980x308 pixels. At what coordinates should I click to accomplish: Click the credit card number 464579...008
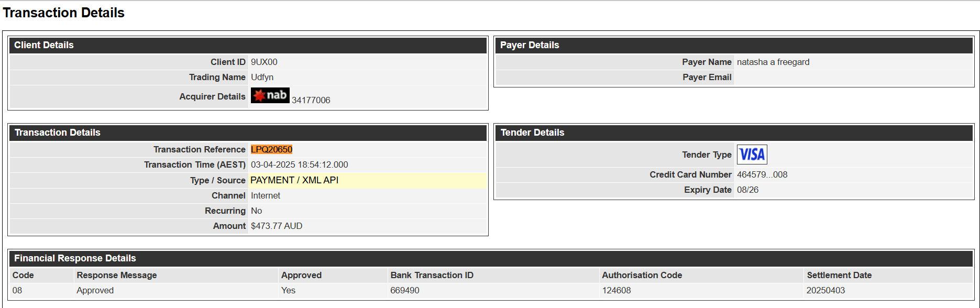(x=762, y=174)
